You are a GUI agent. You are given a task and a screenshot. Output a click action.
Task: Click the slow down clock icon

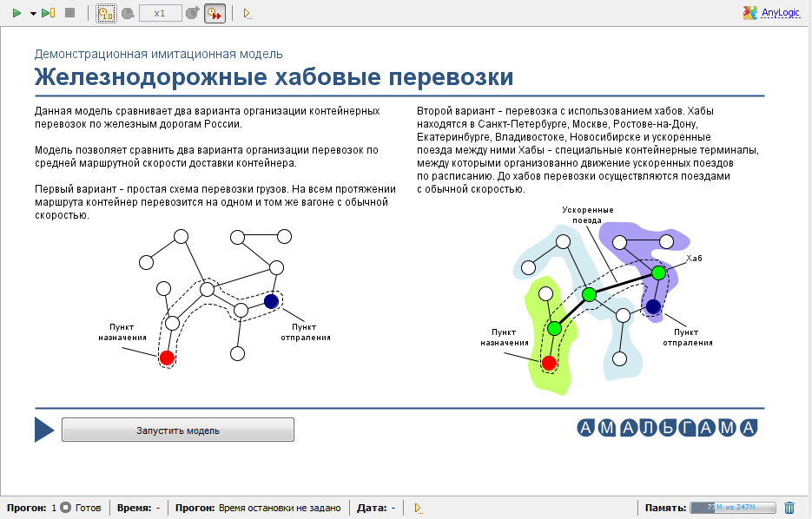point(128,14)
